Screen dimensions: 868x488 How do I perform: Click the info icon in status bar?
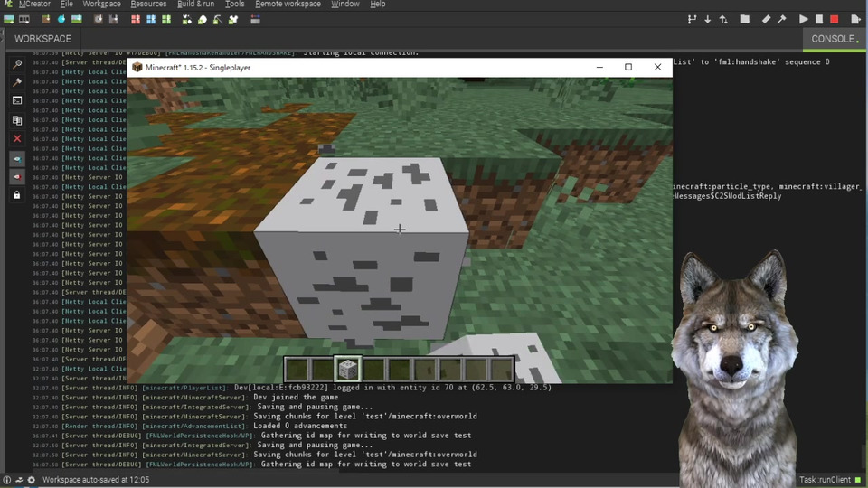[x=6, y=480]
